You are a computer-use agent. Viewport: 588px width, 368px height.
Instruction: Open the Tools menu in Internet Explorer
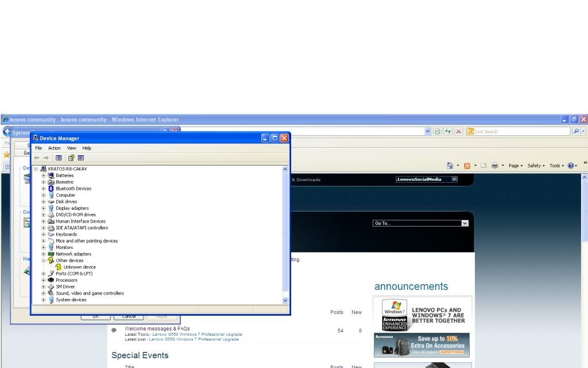click(557, 166)
